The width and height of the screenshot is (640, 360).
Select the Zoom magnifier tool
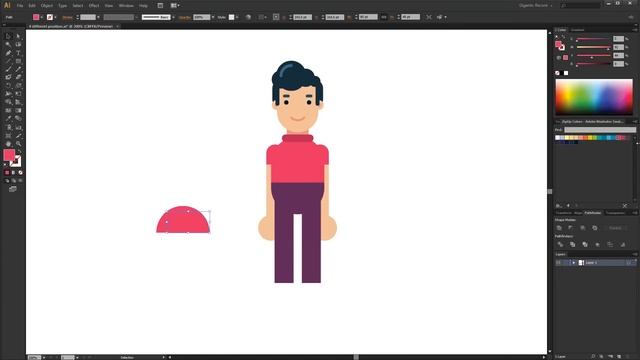click(x=18, y=144)
